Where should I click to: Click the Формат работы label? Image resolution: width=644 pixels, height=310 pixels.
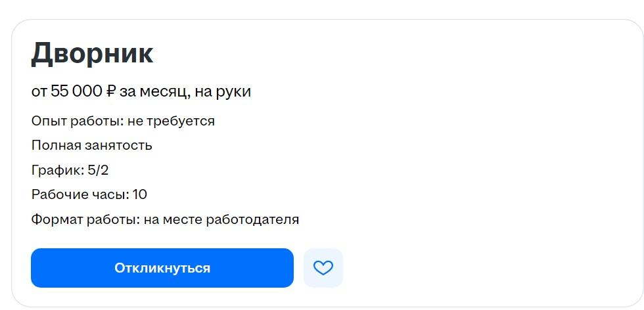click(85, 219)
